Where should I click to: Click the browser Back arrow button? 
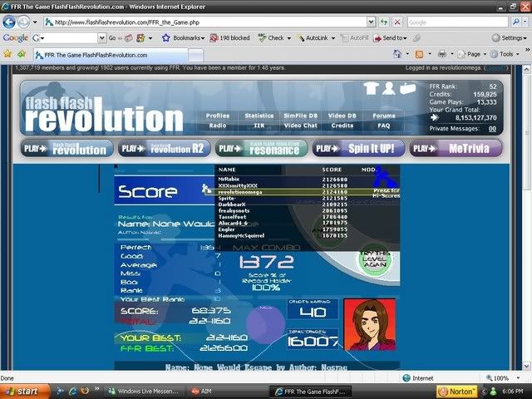(x=10, y=22)
